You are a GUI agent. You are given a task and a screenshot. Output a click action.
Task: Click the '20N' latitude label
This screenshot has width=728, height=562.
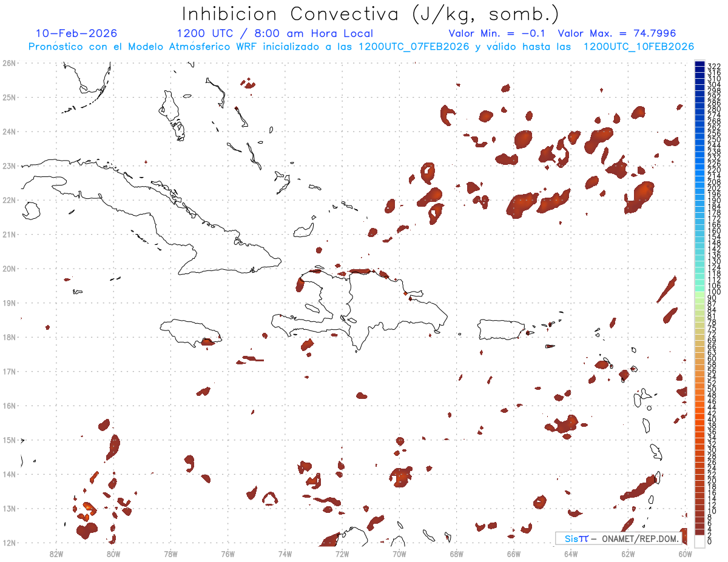point(9,269)
